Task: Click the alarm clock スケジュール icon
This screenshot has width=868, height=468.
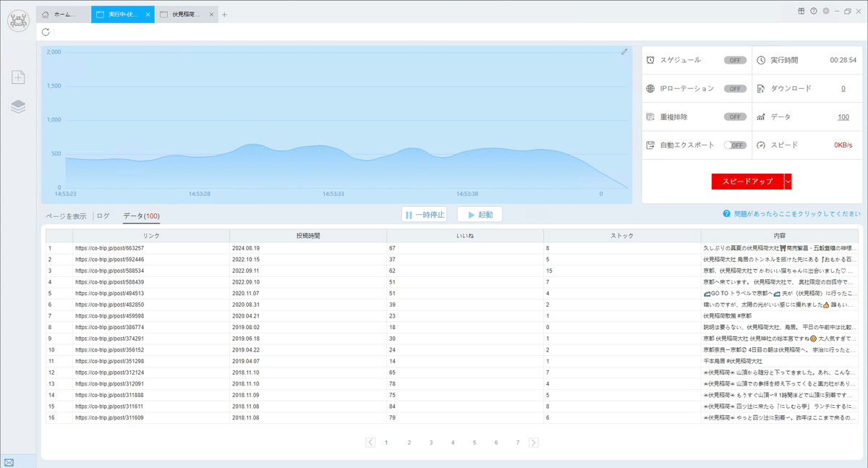Action: click(651, 60)
